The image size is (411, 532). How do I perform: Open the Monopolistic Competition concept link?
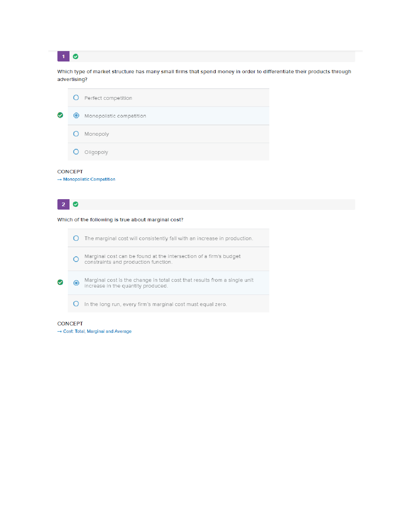89,179
